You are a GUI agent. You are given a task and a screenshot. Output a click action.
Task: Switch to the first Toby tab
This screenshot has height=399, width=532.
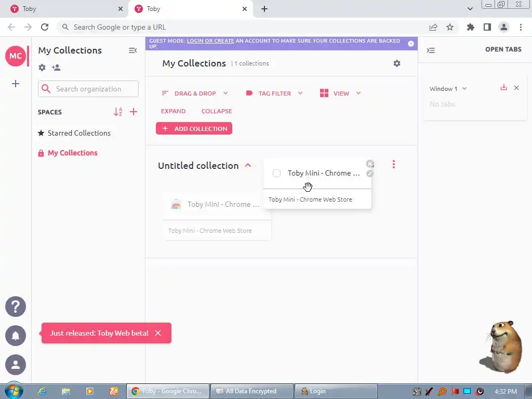pyautogui.click(x=64, y=9)
